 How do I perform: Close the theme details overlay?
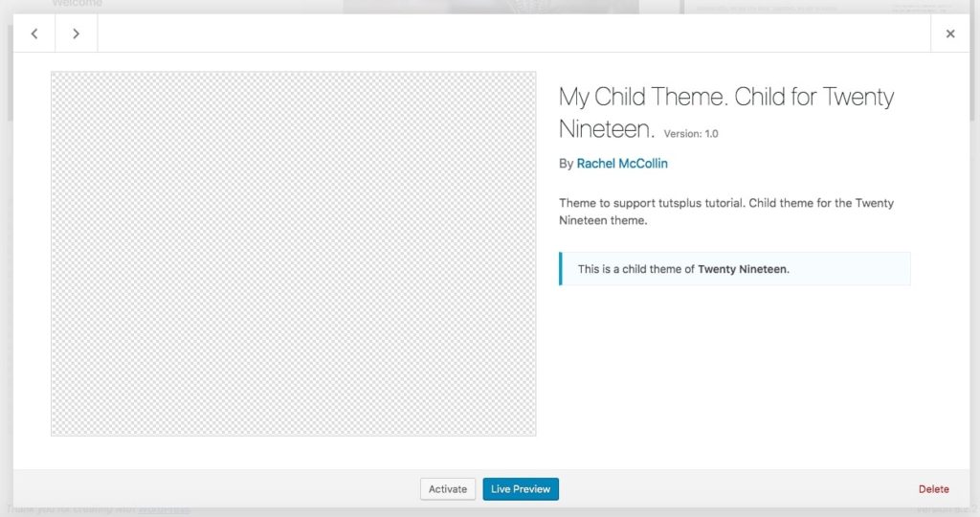(x=949, y=34)
